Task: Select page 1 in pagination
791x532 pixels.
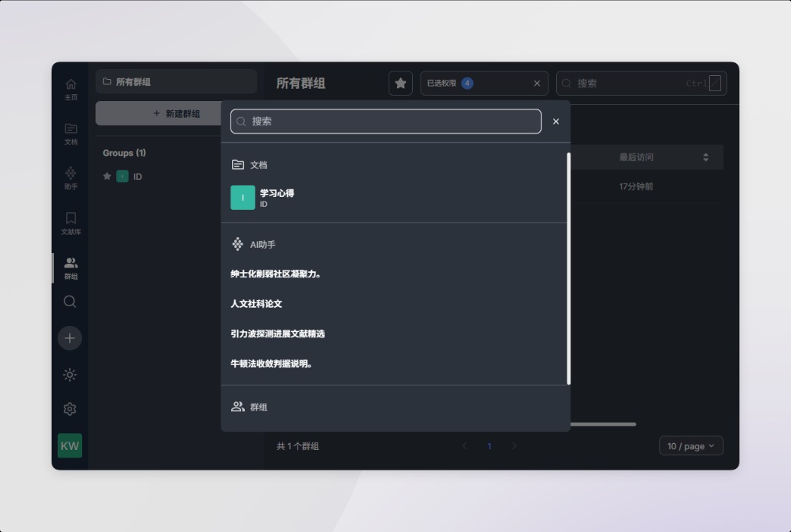Action: 489,446
